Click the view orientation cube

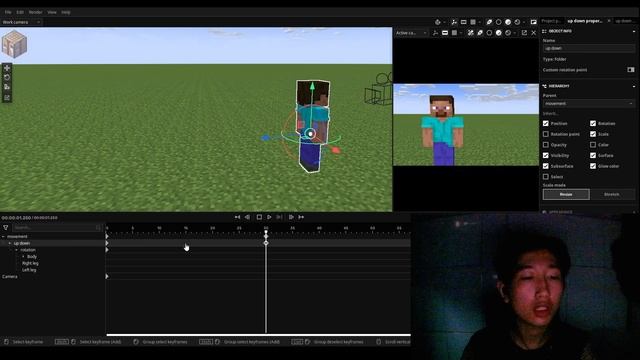14,44
